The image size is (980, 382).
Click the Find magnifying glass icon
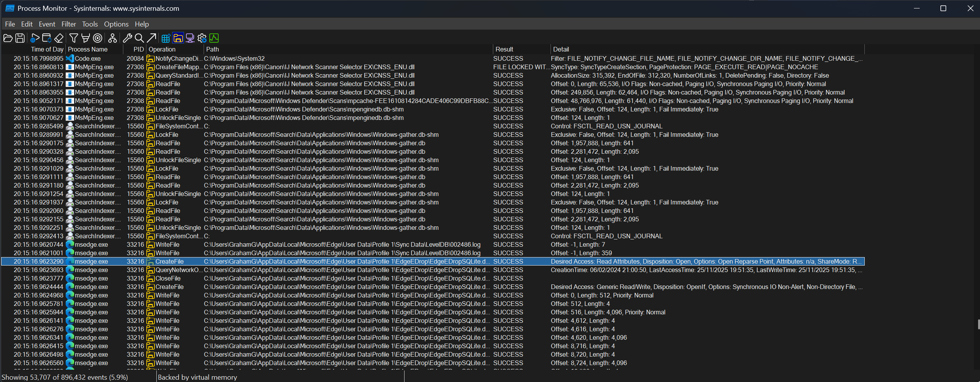tap(139, 38)
